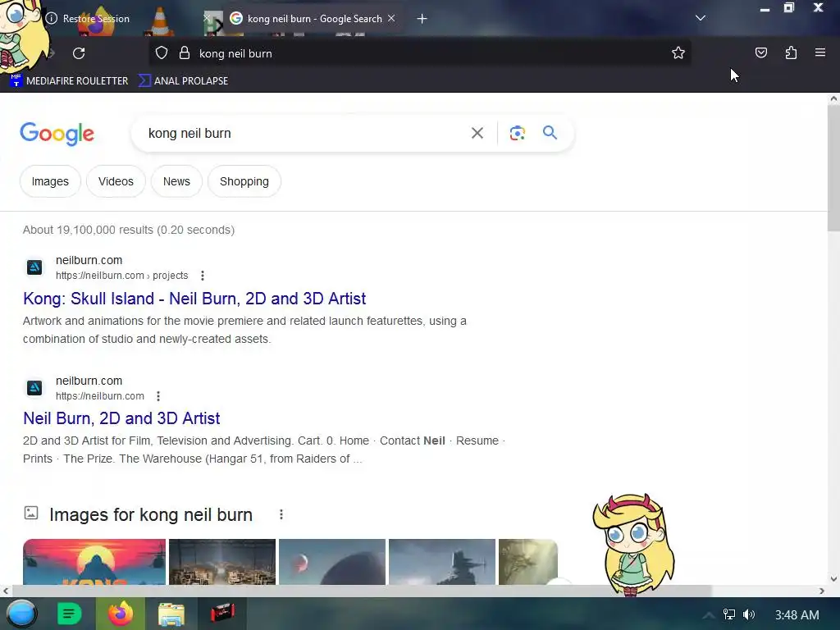
Task: Open the dark silhouette figure thumbnail
Action: tap(442, 561)
